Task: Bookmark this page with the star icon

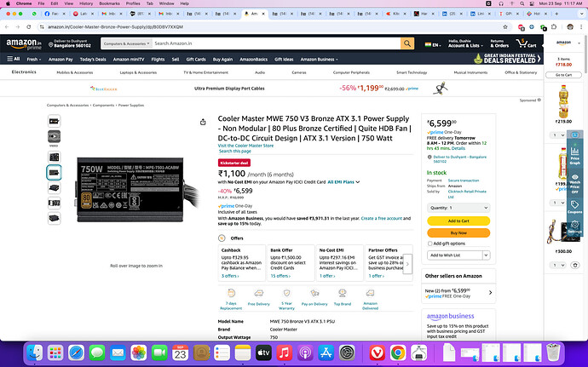Action: (505, 27)
